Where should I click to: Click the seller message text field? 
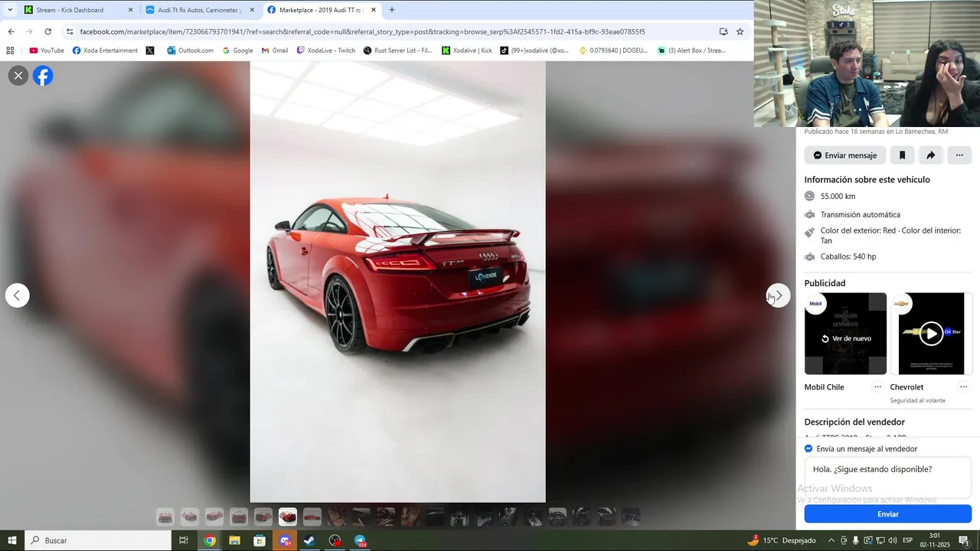tap(887, 478)
